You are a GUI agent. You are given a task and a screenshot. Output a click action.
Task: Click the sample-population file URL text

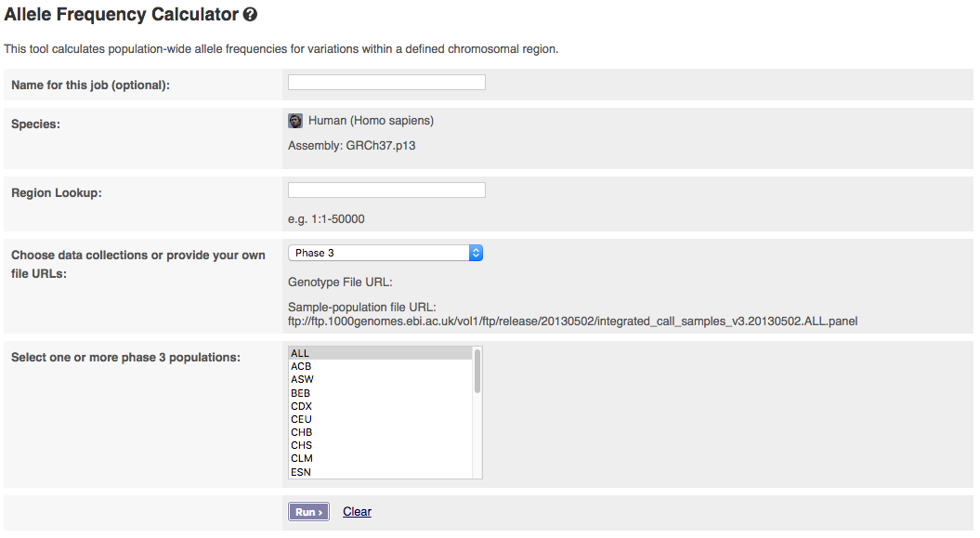tap(572, 321)
